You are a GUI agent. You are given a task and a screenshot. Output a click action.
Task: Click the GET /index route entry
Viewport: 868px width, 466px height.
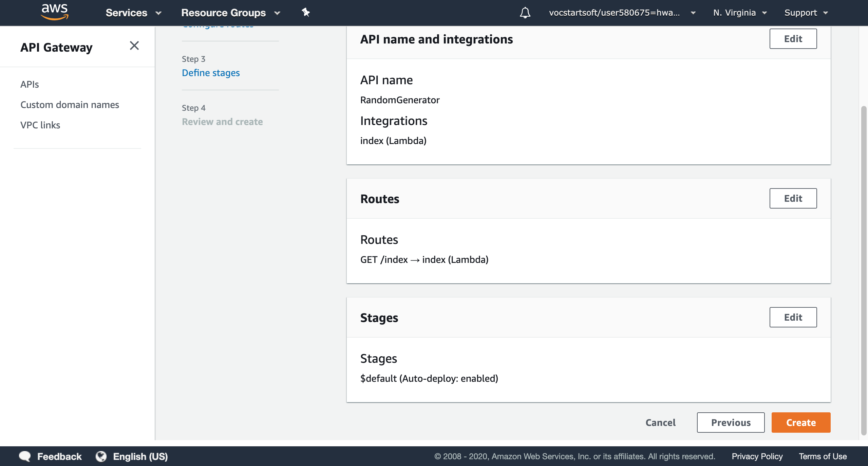click(424, 259)
